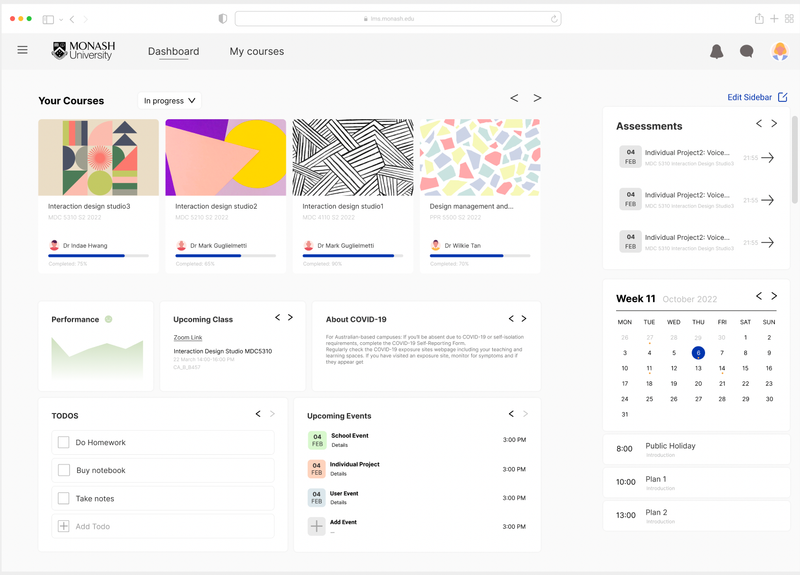
Task: Show previous Upcoming Class
Action: [x=278, y=317]
